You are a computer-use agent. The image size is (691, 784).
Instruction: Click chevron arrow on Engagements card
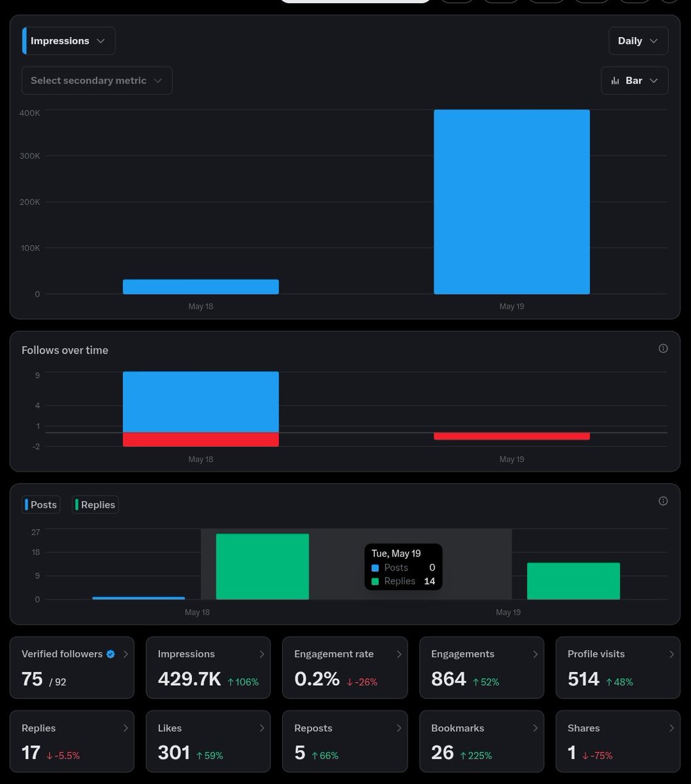coord(535,654)
